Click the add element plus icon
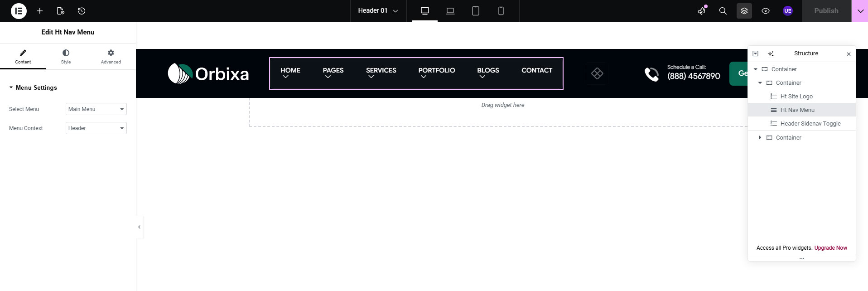This screenshot has width=868, height=291. click(40, 11)
